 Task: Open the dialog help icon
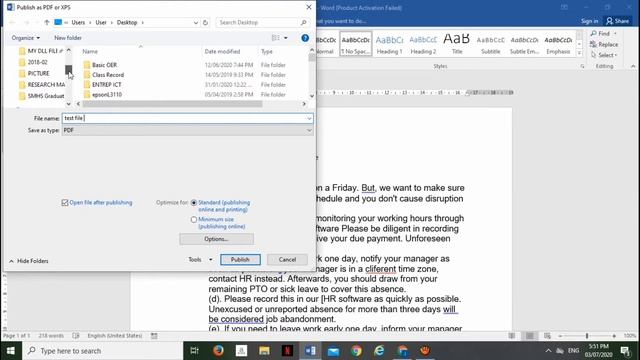pos(305,38)
